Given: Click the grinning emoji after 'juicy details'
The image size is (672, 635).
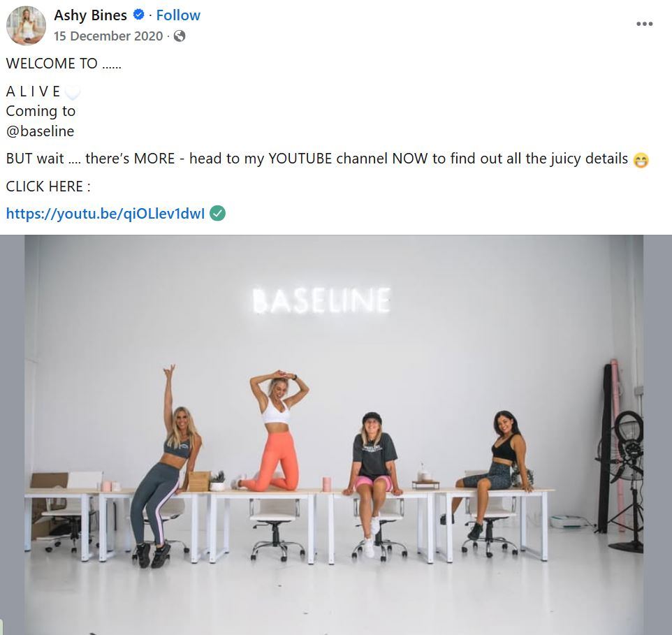Looking at the screenshot, I should [641, 160].
